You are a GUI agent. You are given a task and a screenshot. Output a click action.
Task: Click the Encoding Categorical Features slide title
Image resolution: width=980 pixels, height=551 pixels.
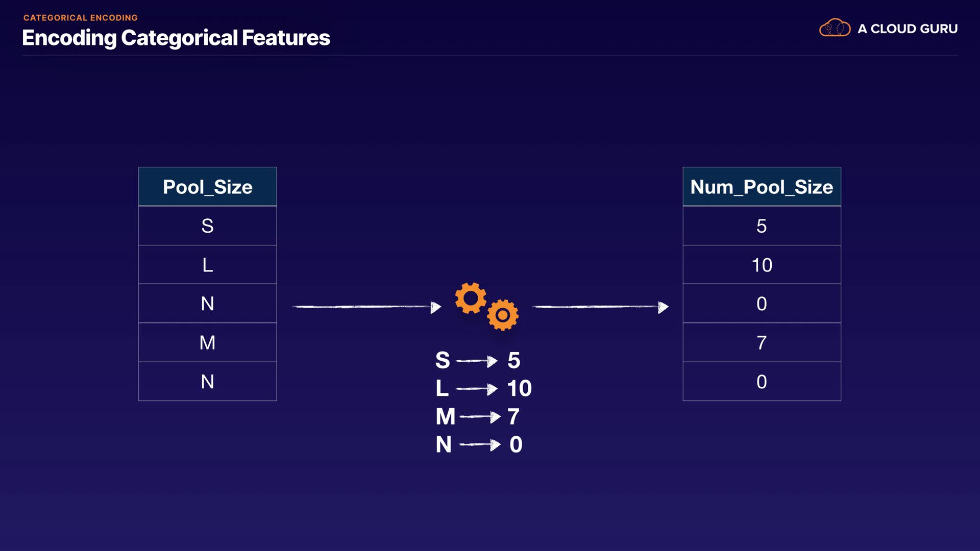(176, 38)
